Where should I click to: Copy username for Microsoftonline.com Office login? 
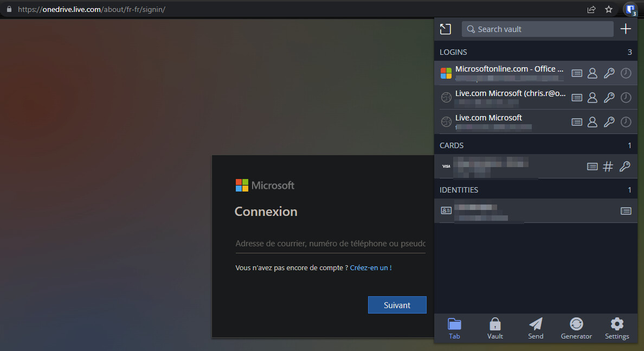tap(592, 73)
